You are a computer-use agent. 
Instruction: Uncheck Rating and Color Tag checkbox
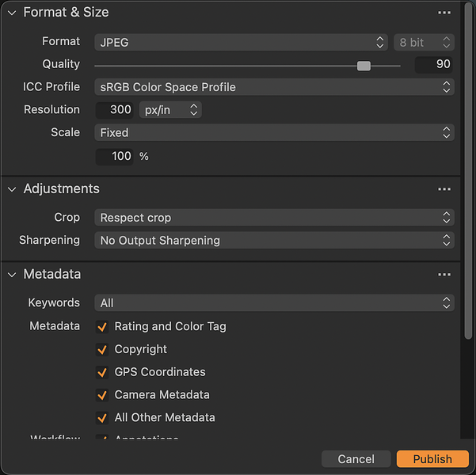tap(102, 327)
